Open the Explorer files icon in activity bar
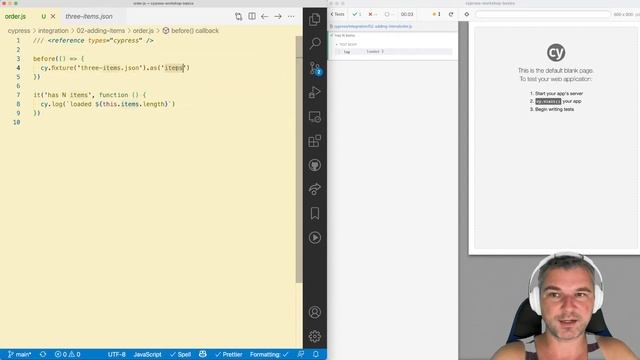 (x=314, y=19)
